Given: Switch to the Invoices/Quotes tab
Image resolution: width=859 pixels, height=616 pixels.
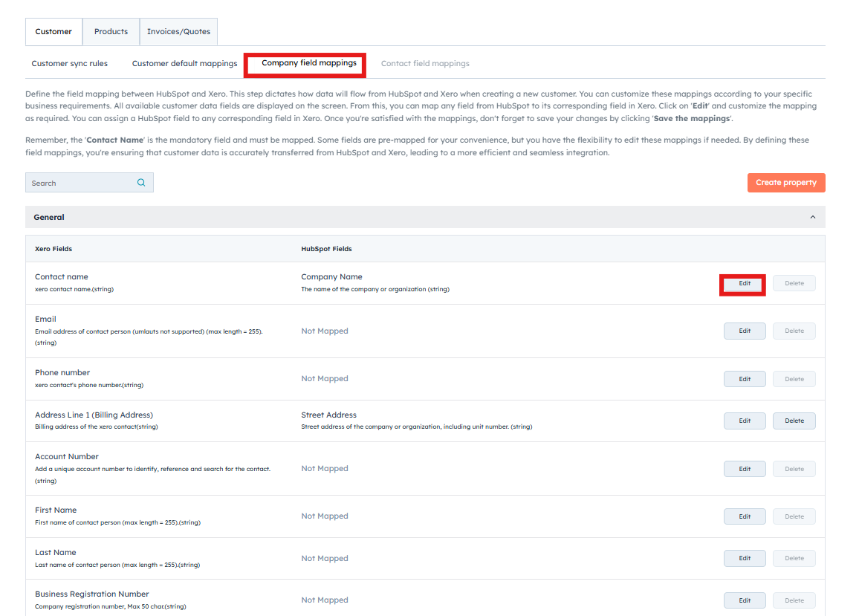Looking at the screenshot, I should point(178,31).
